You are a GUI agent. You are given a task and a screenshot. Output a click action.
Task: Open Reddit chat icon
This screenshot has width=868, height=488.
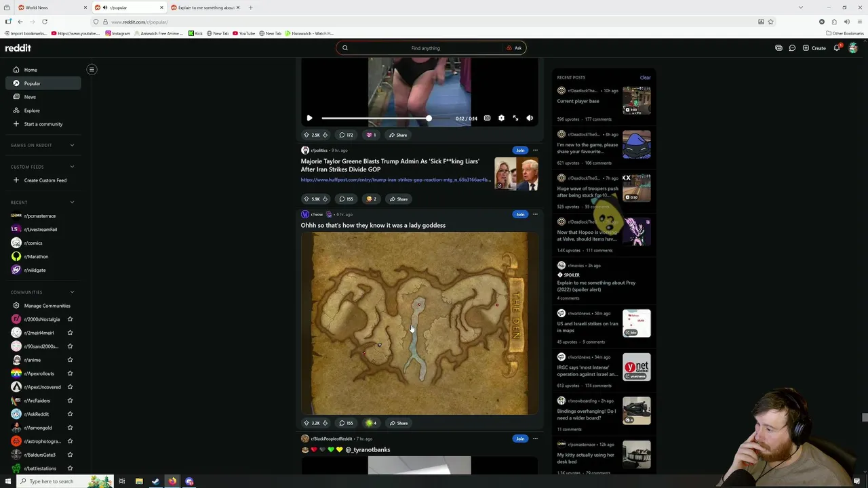(792, 48)
